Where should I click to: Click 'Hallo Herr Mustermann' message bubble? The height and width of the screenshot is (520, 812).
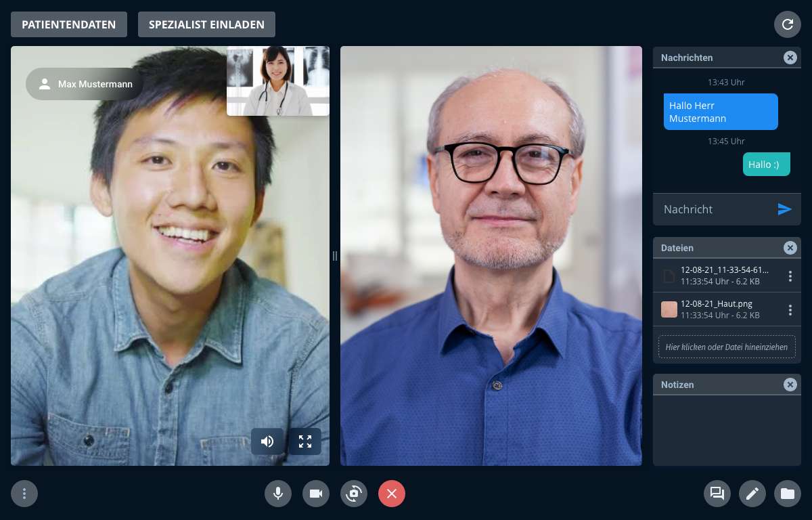[721, 112]
